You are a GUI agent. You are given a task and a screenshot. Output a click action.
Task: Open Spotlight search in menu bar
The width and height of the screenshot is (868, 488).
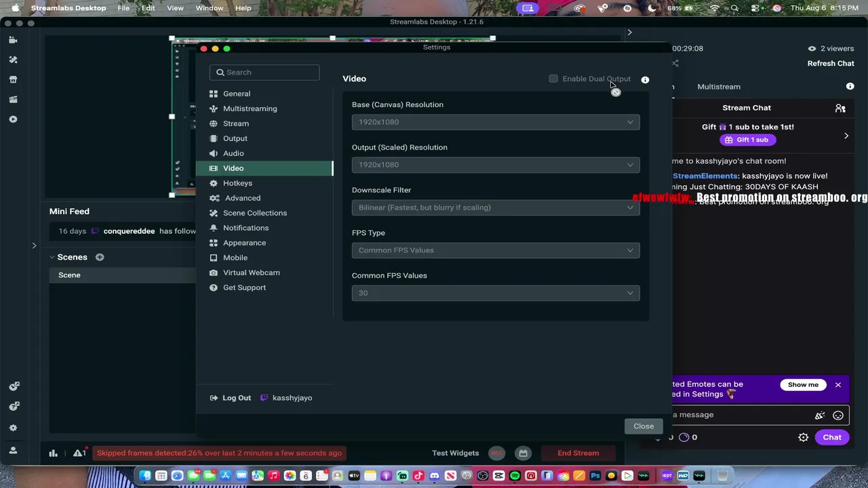734,8
